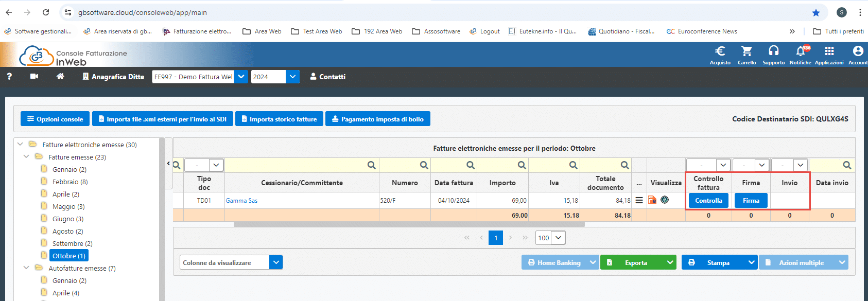Open the Applicazioni grid icon

click(x=829, y=51)
